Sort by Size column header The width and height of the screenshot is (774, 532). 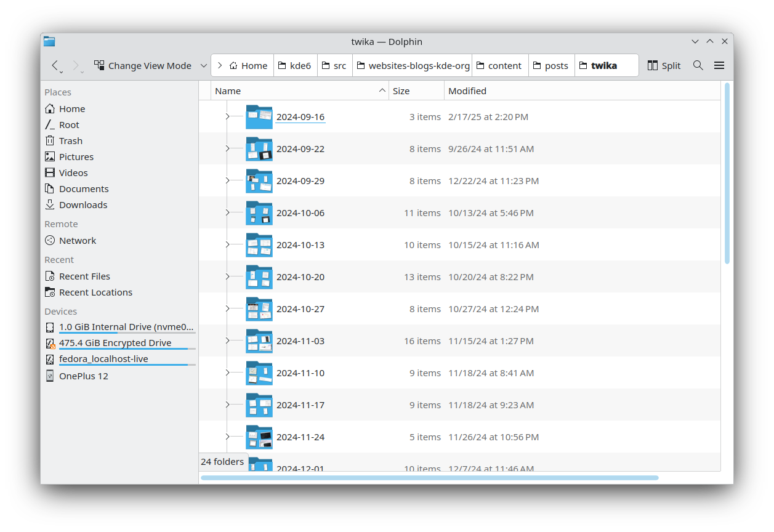(401, 91)
